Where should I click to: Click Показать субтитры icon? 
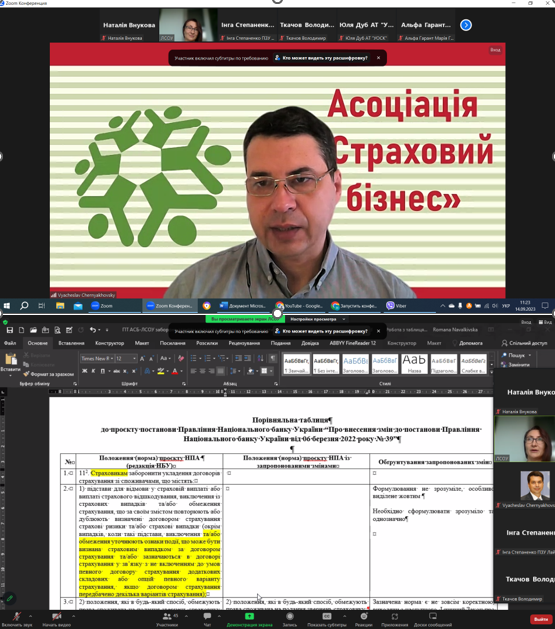327,617
